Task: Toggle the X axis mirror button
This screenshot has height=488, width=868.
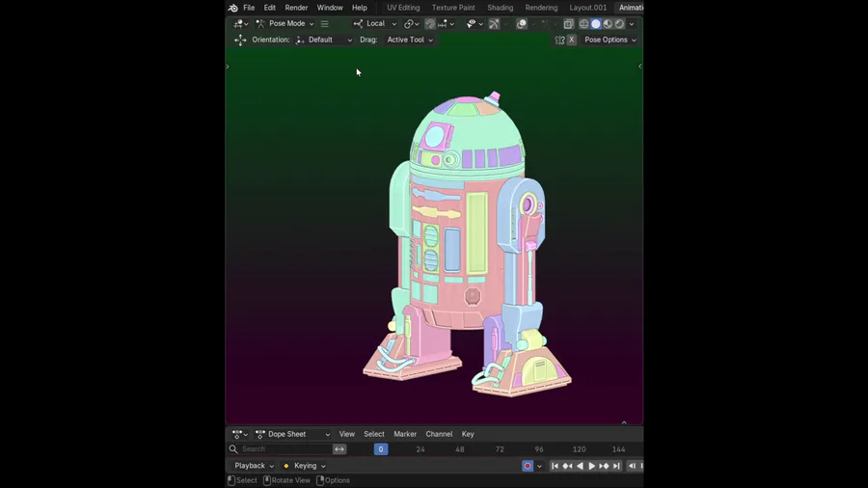Action: click(x=571, y=40)
